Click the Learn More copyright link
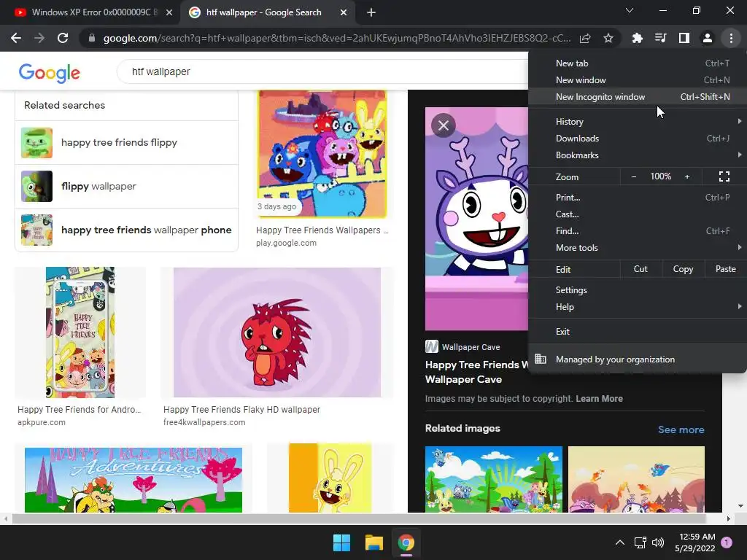The width and height of the screenshot is (747, 560). [x=599, y=399]
